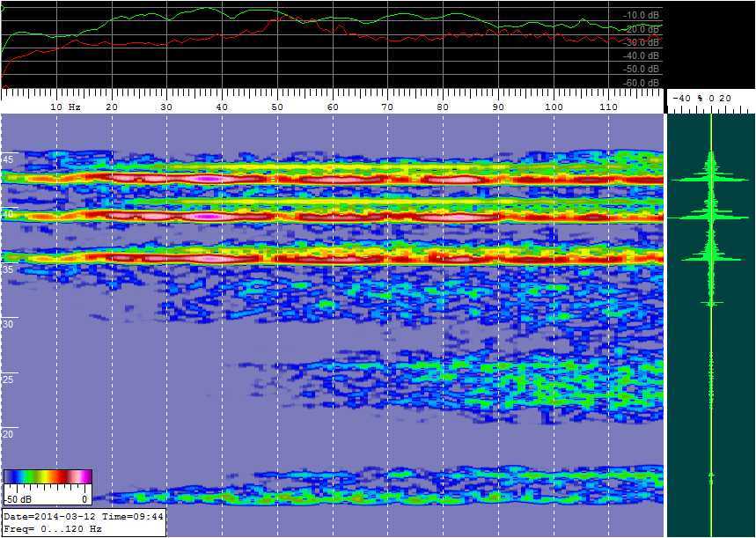Click the Freq= 0...120 Hz text
This screenshot has width=756, height=538.
pyautogui.click(x=53, y=529)
